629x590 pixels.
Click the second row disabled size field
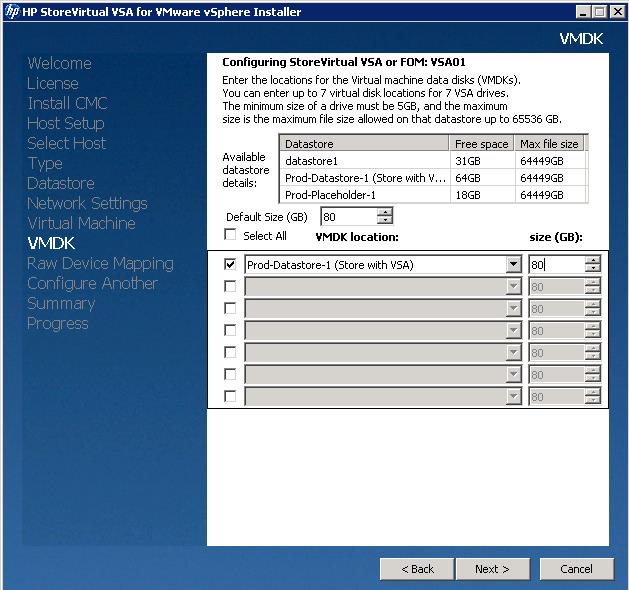557,287
